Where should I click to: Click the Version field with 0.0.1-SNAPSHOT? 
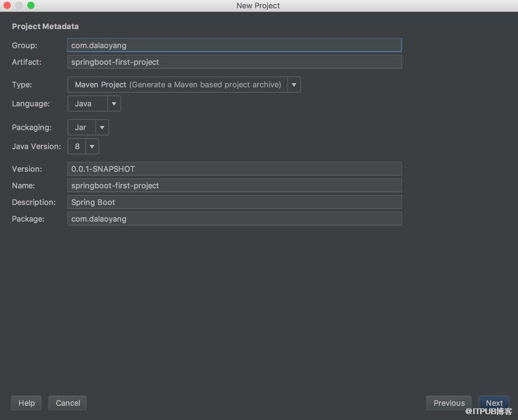click(x=234, y=169)
